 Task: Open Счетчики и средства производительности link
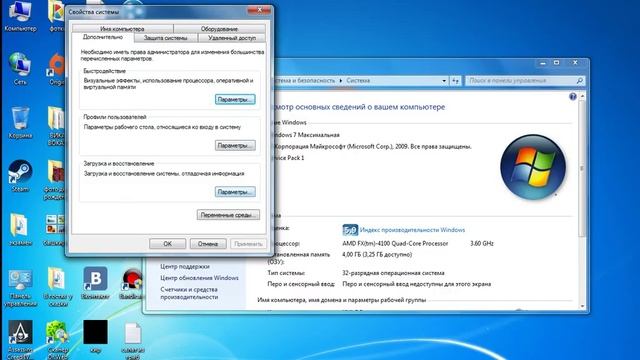coord(189,293)
